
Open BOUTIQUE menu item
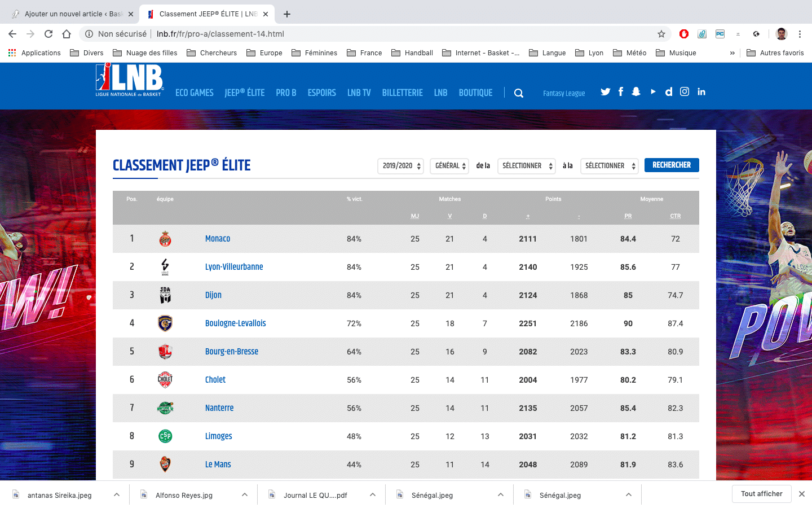click(x=476, y=93)
